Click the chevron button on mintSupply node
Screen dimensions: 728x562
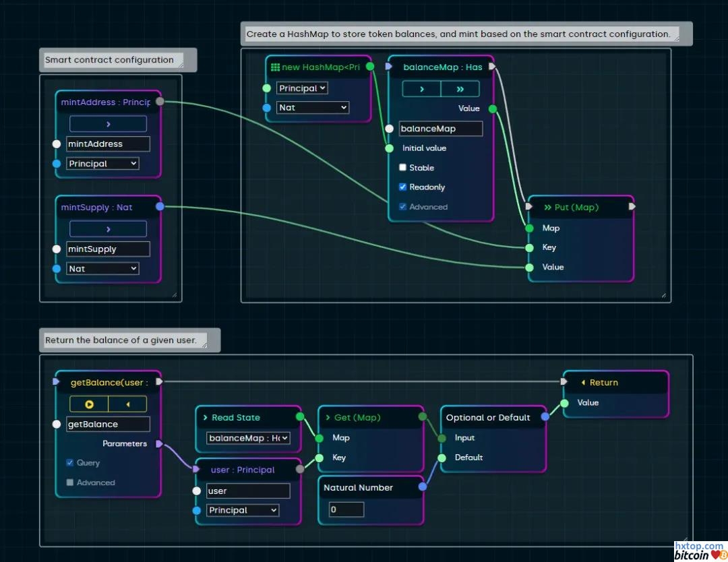(108, 229)
